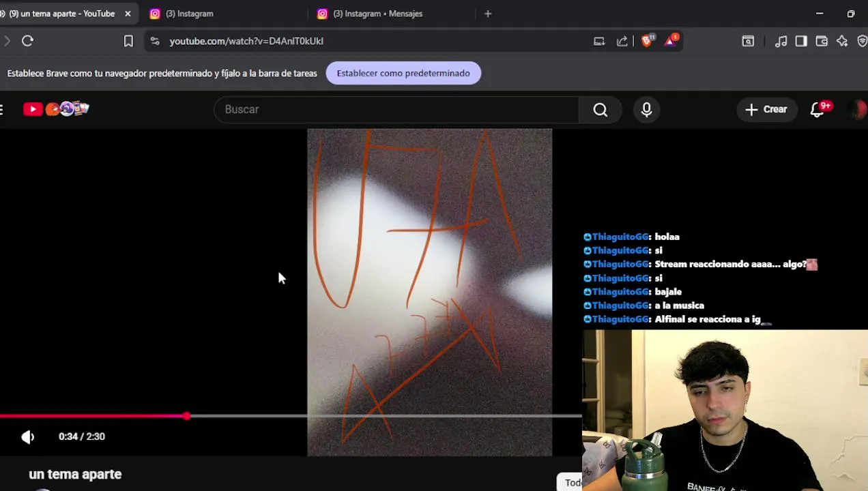Click the 0:34 / 2:30 time display
This screenshot has width=868, height=491.
pos(82,436)
